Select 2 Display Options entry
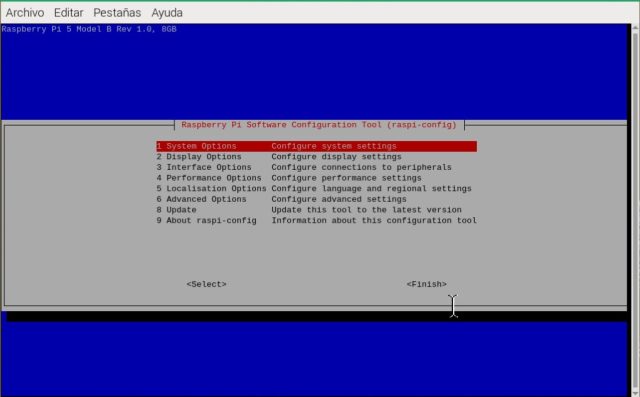640x397 pixels. click(x=316, y=157)
